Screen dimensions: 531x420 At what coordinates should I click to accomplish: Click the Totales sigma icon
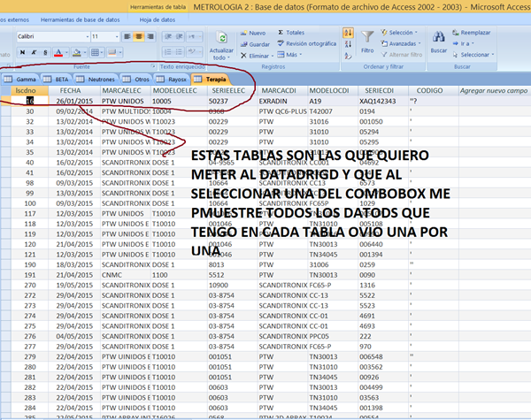click(x=280, y=32)
